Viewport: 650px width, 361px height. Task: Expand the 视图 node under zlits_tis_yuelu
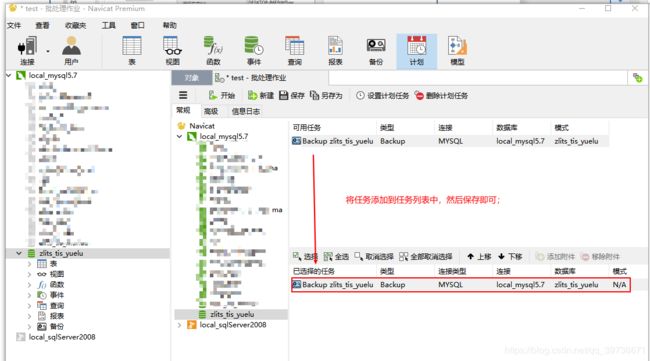coord(29,274)
